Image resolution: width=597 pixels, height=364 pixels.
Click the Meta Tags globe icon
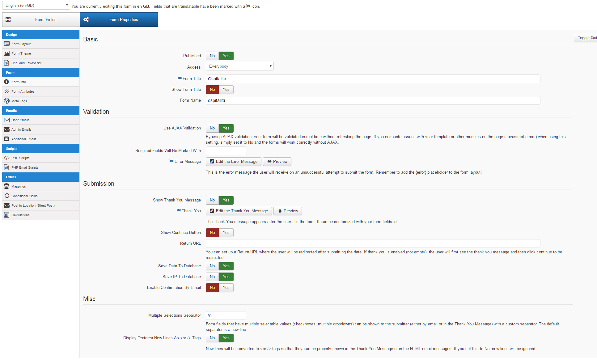6,101
